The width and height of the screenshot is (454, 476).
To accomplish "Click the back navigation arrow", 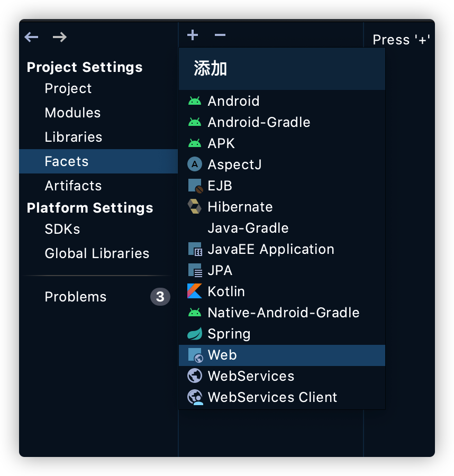I will [32, 37].
